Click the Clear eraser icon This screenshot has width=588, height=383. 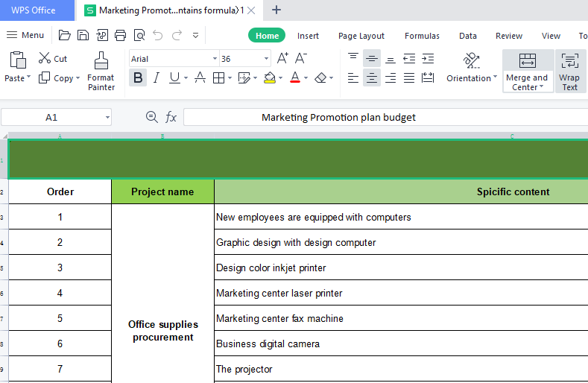tap(320, 77)
